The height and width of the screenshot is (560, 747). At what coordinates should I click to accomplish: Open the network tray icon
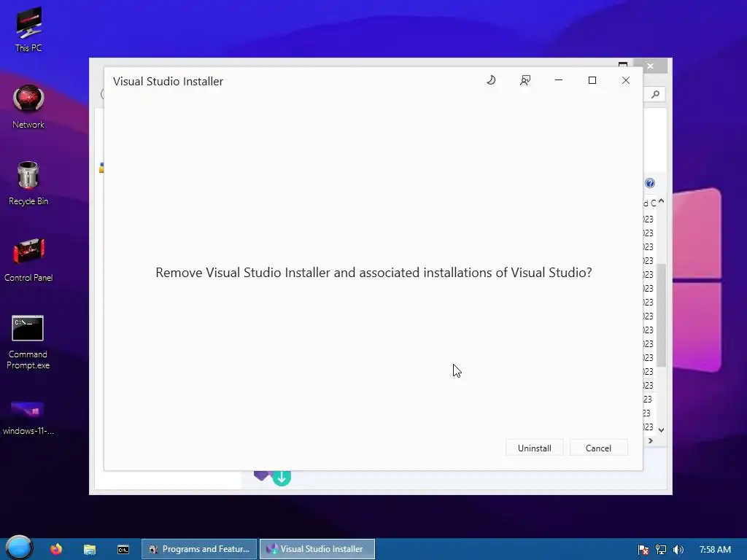[661, 550]
